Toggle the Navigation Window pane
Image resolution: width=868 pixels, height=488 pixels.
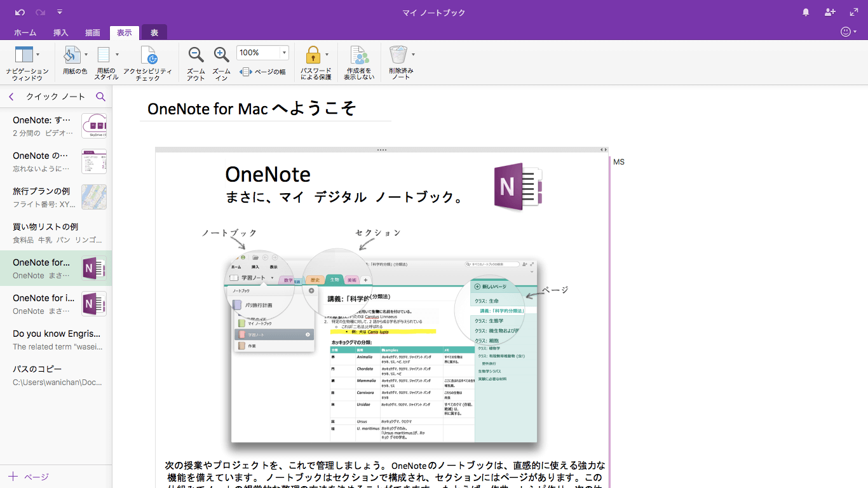tap(24, 55)
